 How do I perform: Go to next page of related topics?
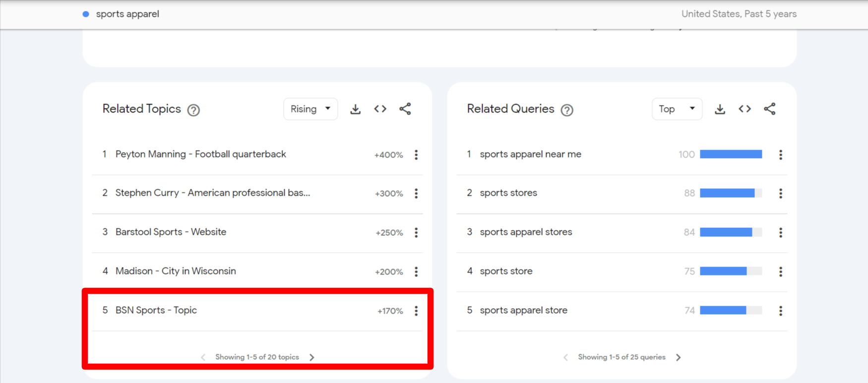click(312, 357)
